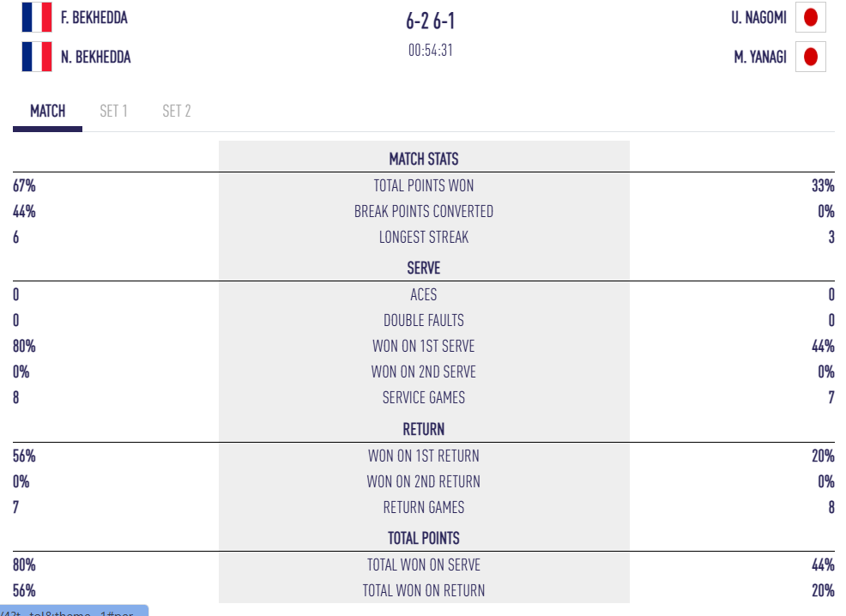This screenshot has height=616, width=846.
Task: Switch to the MATCH tab
Action: (48, 111)
